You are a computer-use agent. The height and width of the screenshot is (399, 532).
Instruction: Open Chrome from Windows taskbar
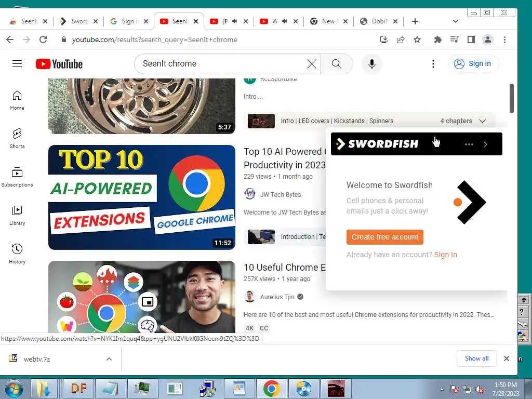coord(271,389)
